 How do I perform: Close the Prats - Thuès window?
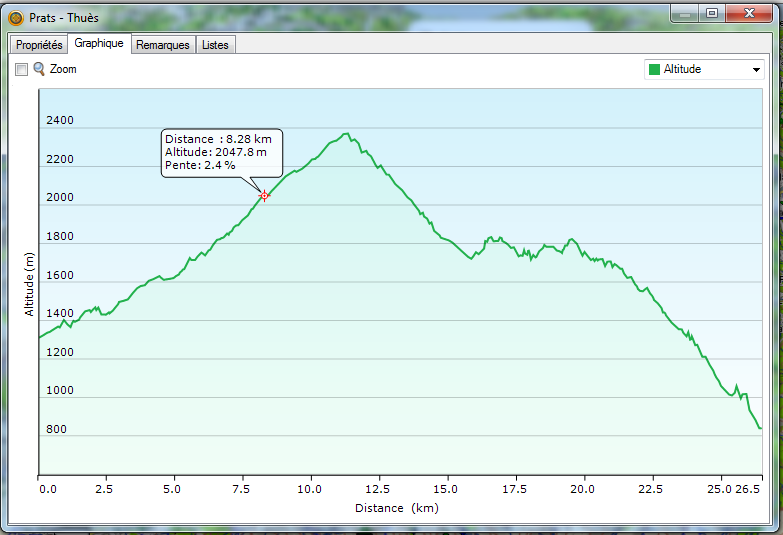coord(751,13)
